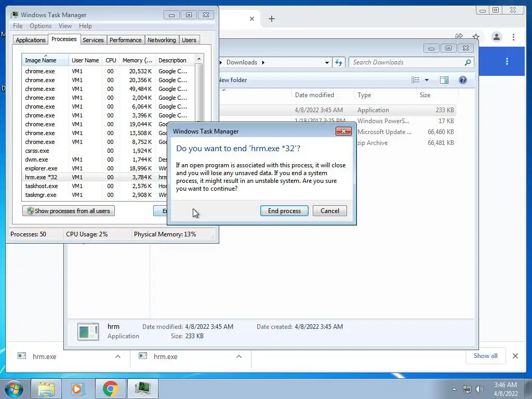
Task: Click the search magnifier icon in Explorer
Action: 468,62
